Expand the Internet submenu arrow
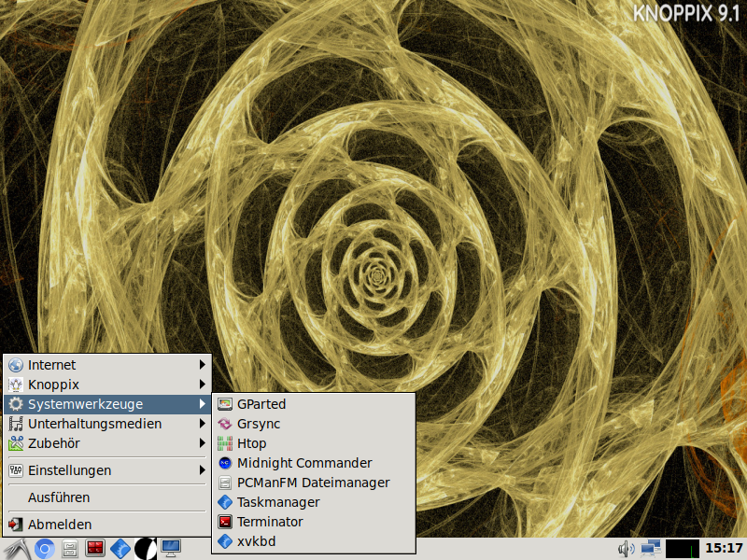The height and width of the screenshot is (560, 747). pos(202,365)
